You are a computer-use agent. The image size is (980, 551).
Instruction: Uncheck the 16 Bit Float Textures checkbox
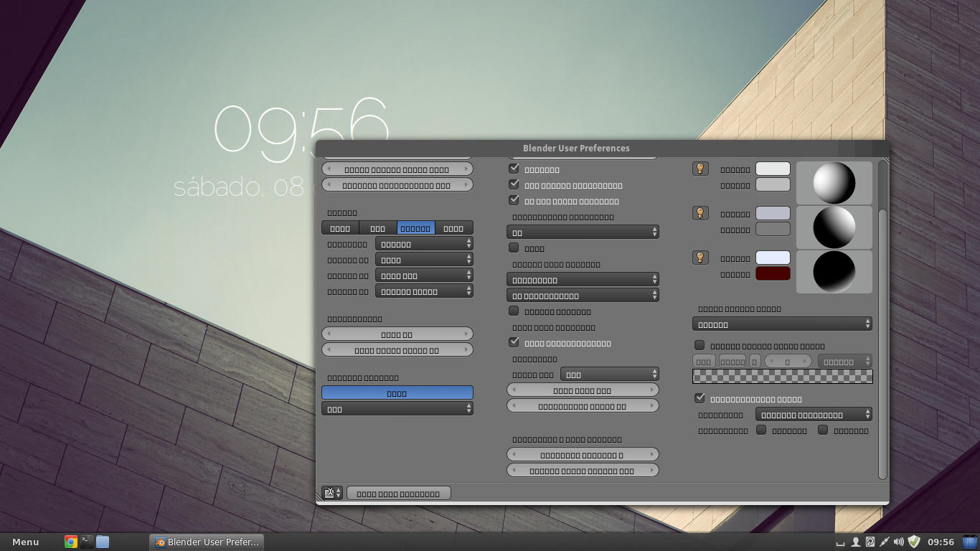[x=514, y=200]
